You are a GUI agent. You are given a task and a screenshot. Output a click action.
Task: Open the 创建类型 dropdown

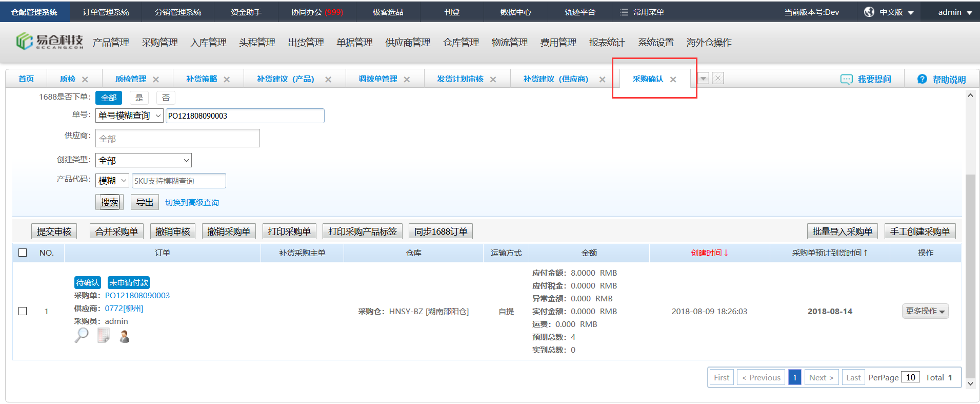[x=143, y=160]
